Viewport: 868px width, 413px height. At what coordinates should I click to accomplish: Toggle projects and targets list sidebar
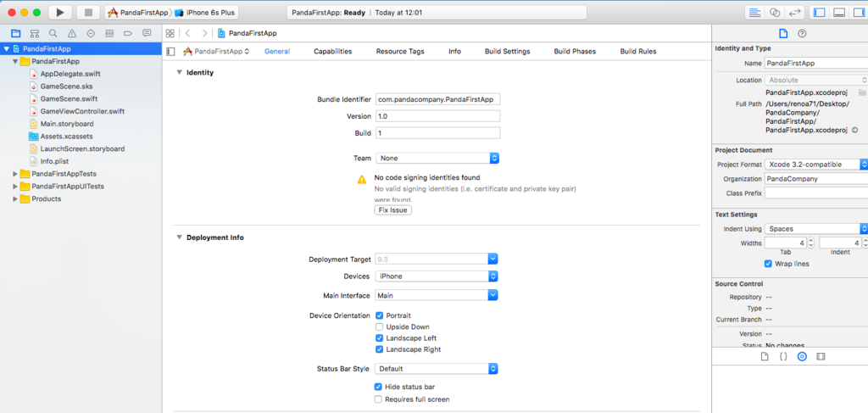170,52
